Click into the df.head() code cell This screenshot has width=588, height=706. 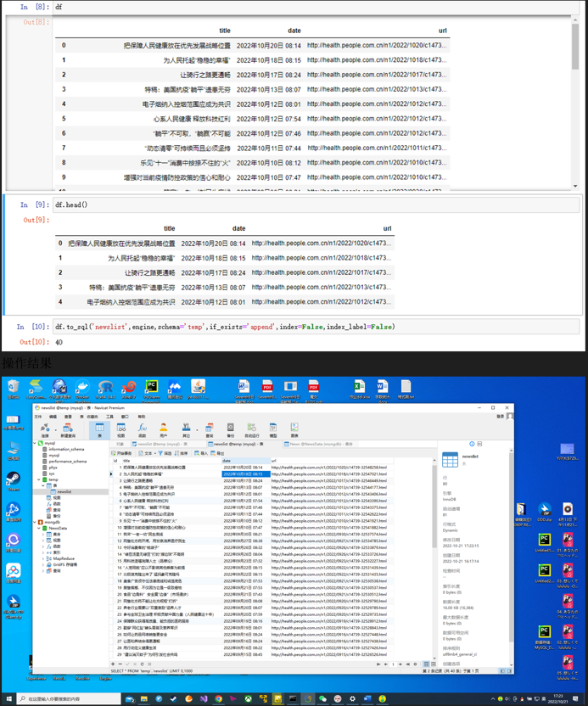316,205
